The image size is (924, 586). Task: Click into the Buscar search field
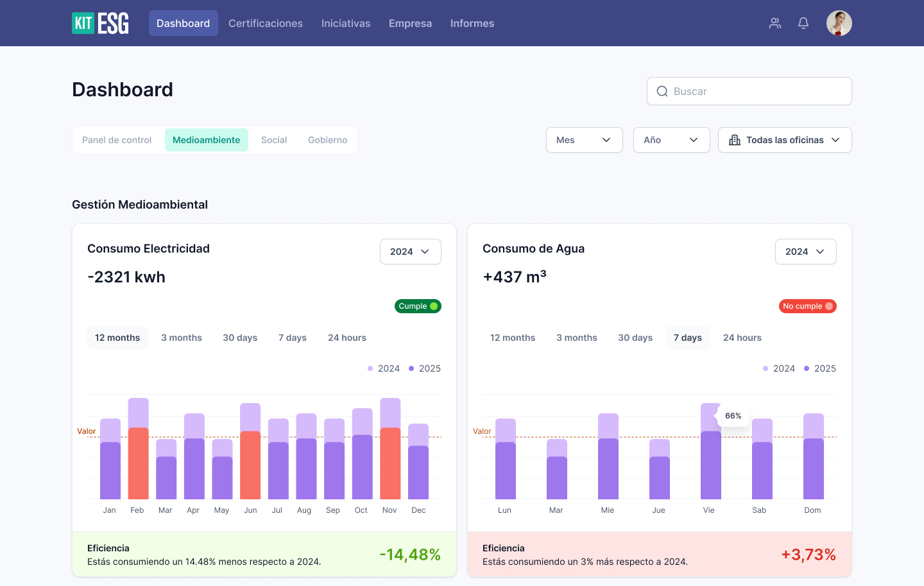tap(757, 92)
